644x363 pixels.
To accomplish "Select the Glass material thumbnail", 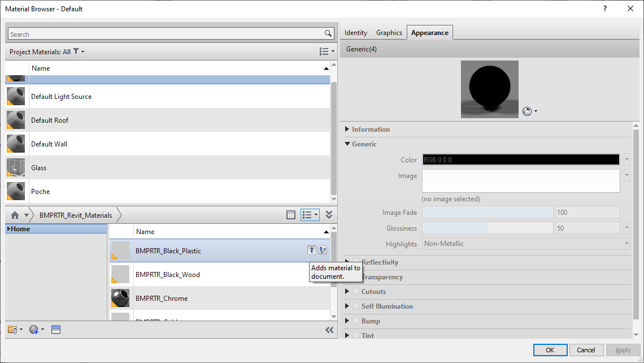I will point(16,168).
